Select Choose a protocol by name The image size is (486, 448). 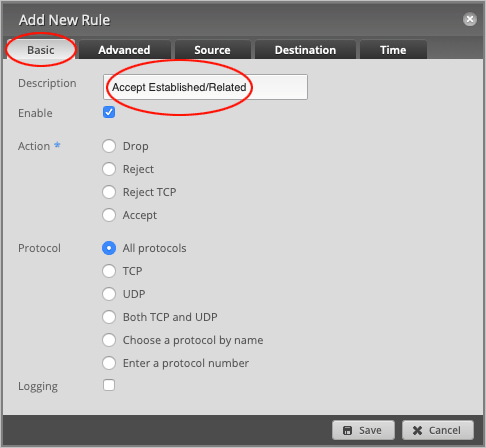coord(109,340)
